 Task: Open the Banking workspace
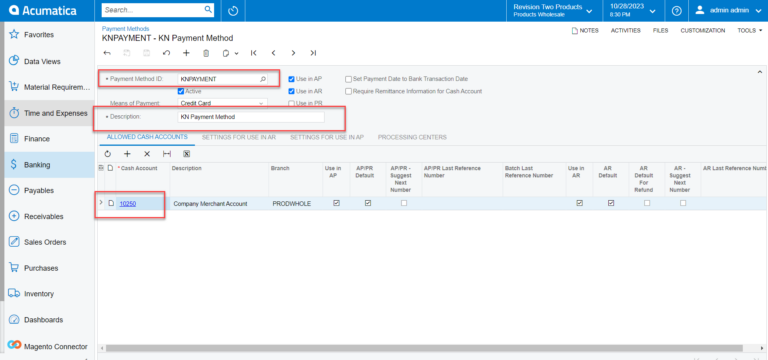[49, 165]
